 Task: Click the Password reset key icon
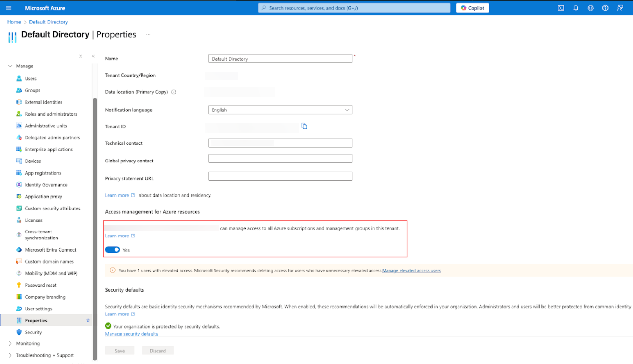pyautogui.click(x=19, y=285)
